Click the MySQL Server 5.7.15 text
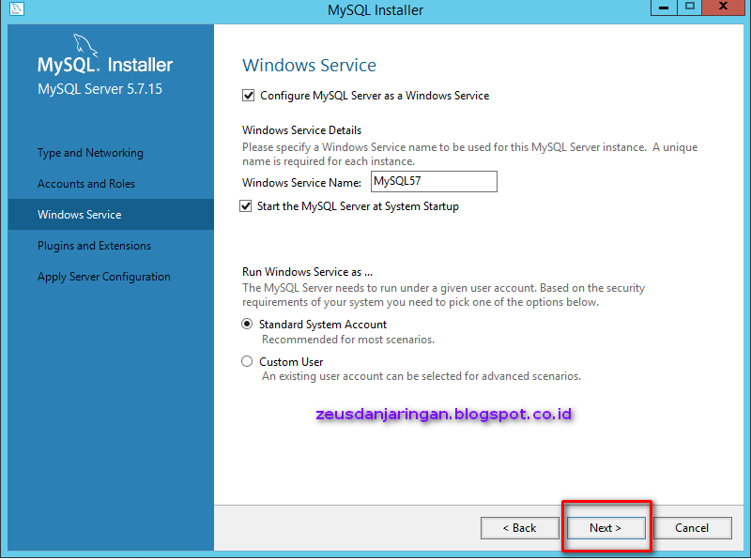This screenshot has height=560, width=751. 100,89
